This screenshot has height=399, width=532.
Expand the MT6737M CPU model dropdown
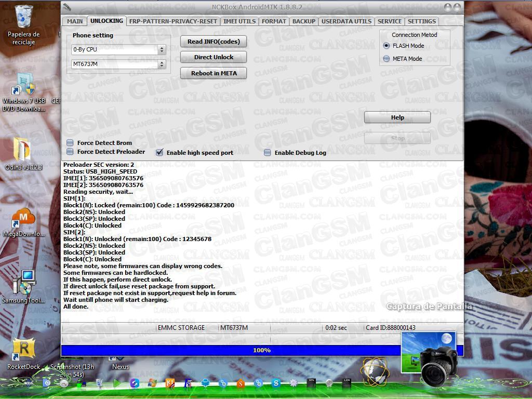(x=118, y=64)
